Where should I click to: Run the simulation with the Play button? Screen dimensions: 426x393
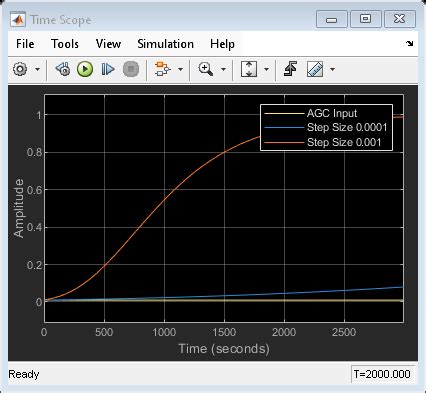click(x=85, y=69)
